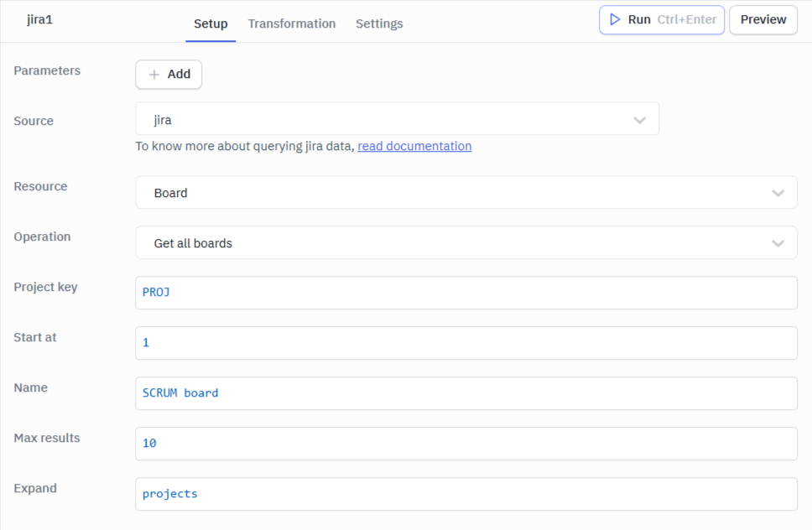Add a new parameter

pyautogui.click(x=169, y=75)
